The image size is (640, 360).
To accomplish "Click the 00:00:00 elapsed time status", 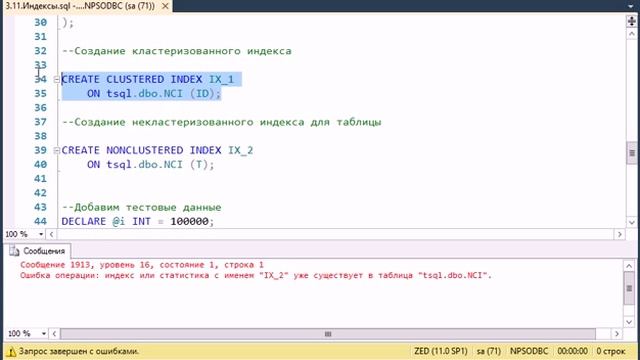I will [x=572, y=351].
